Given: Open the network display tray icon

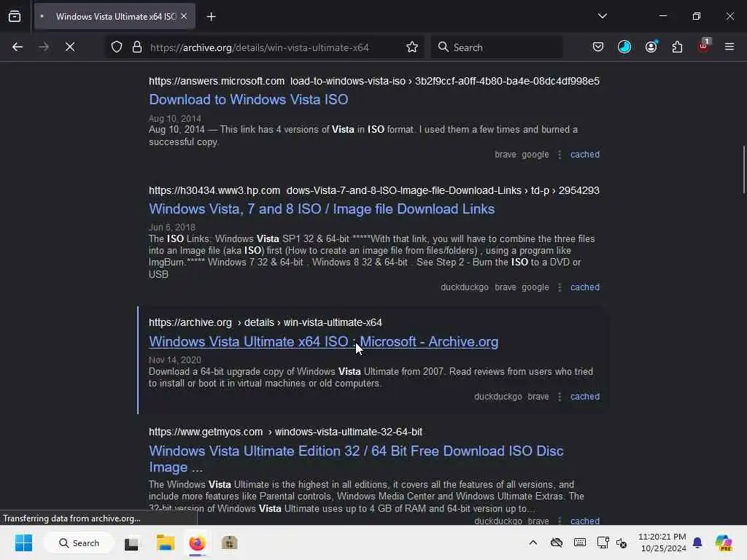Looking at the screenshot, I should pyautogui.click(x=603, y=542).
